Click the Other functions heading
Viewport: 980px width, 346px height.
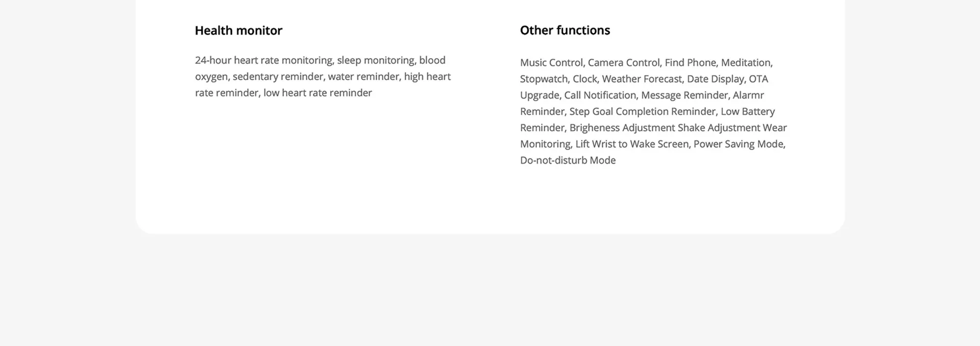pos(565,31)
